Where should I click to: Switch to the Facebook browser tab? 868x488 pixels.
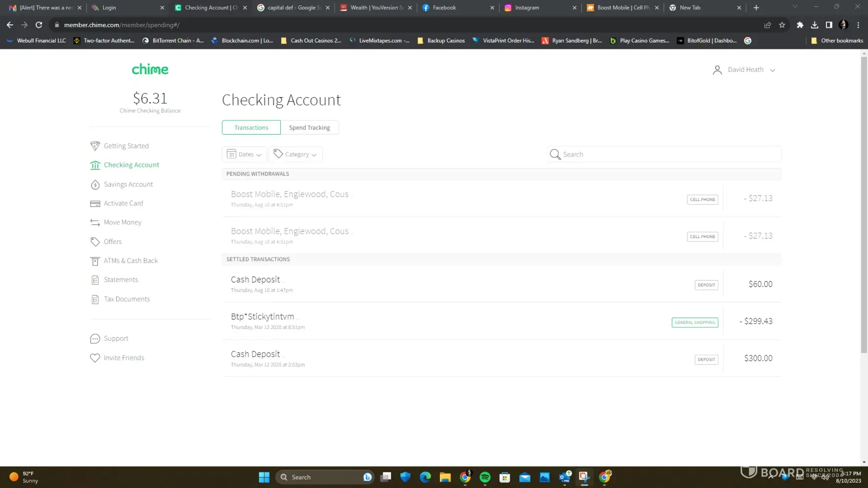click(457, 8)
